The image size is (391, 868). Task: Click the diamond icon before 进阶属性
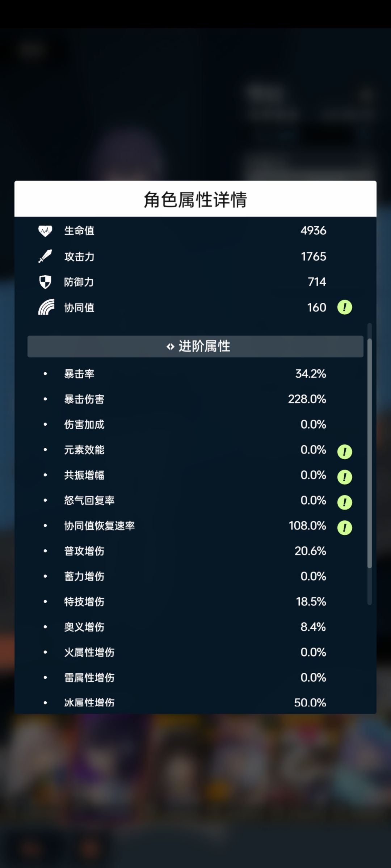(170, 347)
